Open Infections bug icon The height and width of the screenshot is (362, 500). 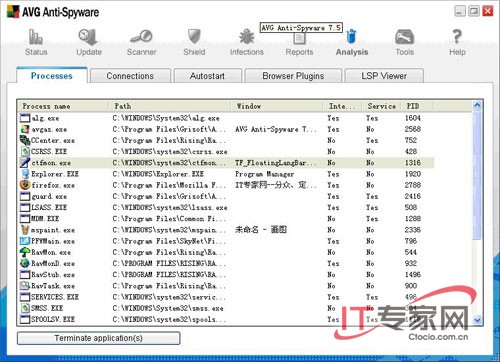(247, 37)
